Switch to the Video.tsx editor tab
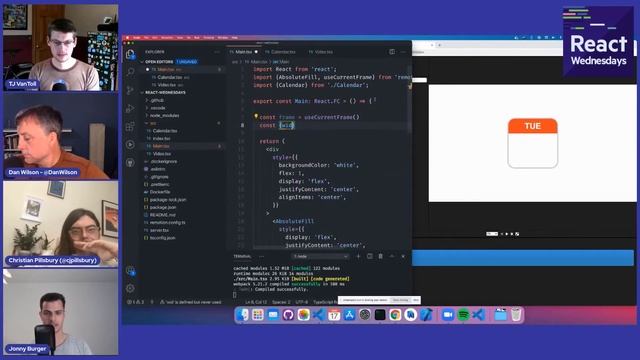Screen dimensions: 640x360 click(x=322, y=52)
